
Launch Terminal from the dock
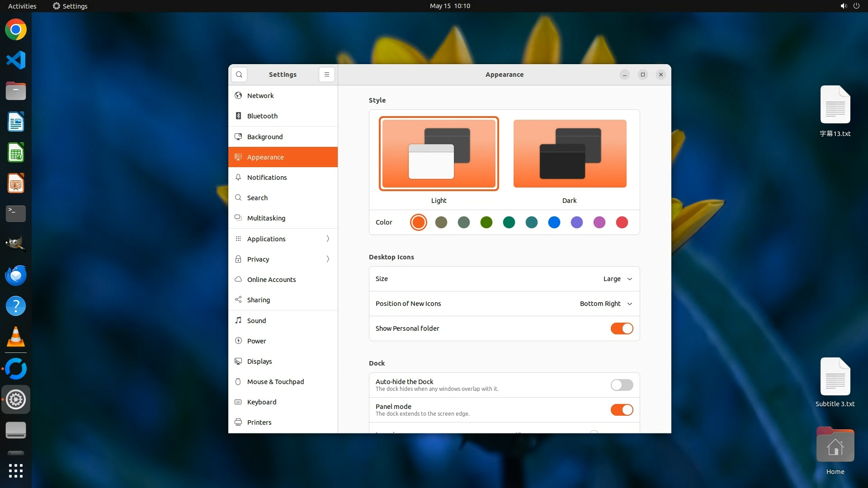tap(16, 213)
